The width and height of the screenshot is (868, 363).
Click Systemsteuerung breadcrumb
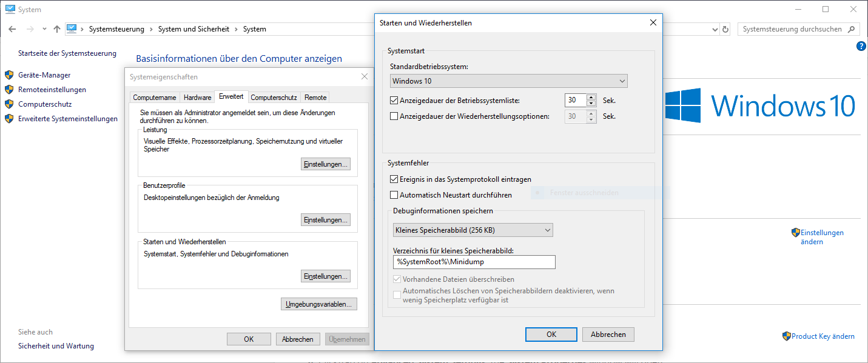pos(116,29)
